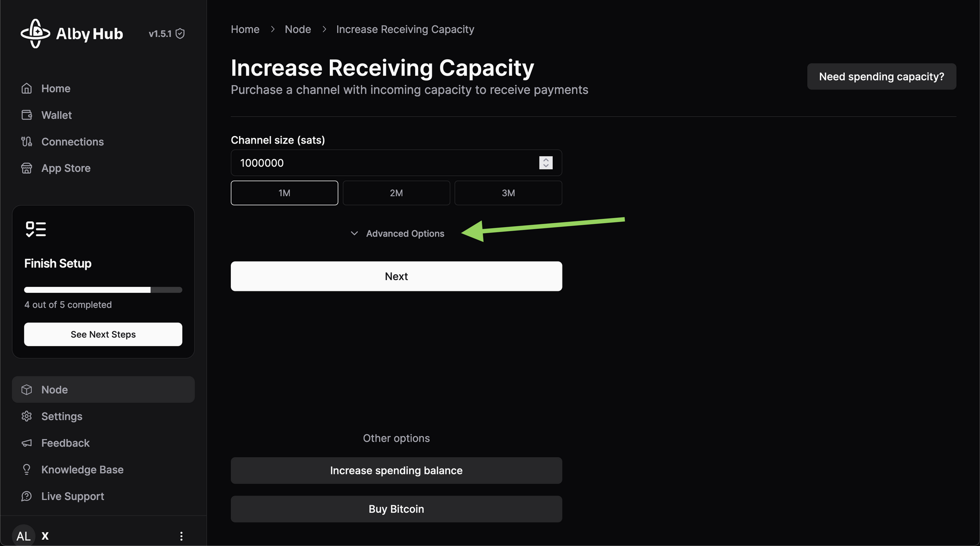
Task: Navigate to Home in the breadcrumb
Action: (245, 29)
